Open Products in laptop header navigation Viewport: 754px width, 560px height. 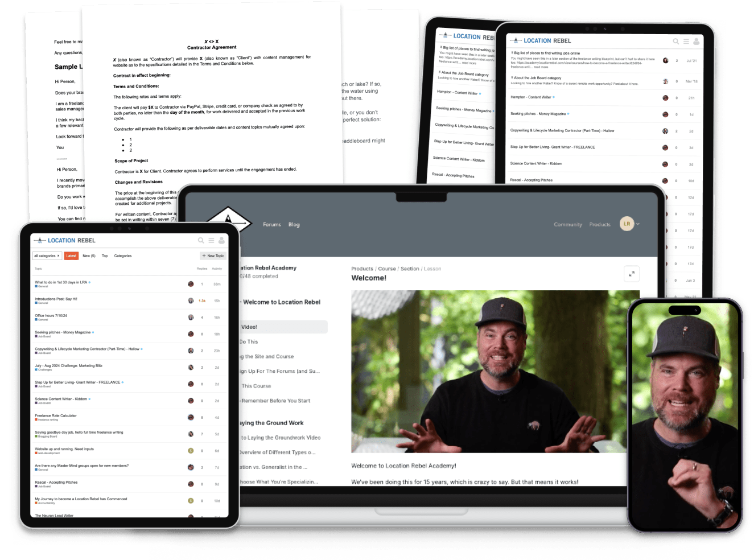pos(600,224)
